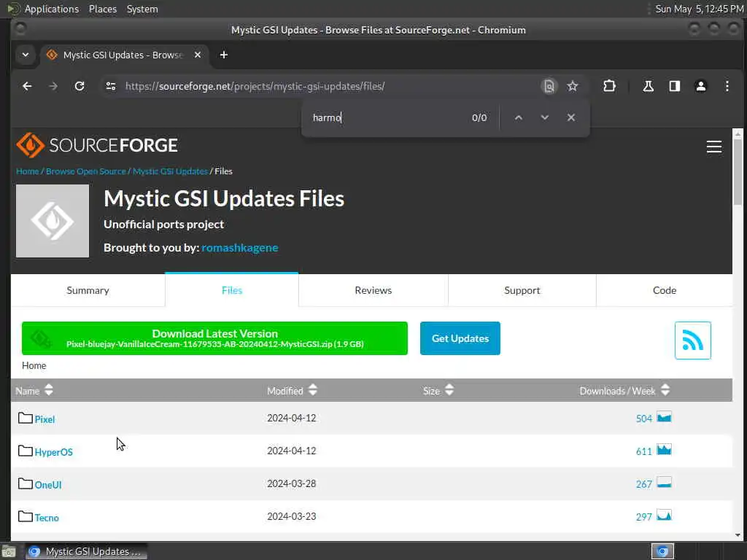
Task: Open the Tecno folder icon
Action: tap(26, 517)
